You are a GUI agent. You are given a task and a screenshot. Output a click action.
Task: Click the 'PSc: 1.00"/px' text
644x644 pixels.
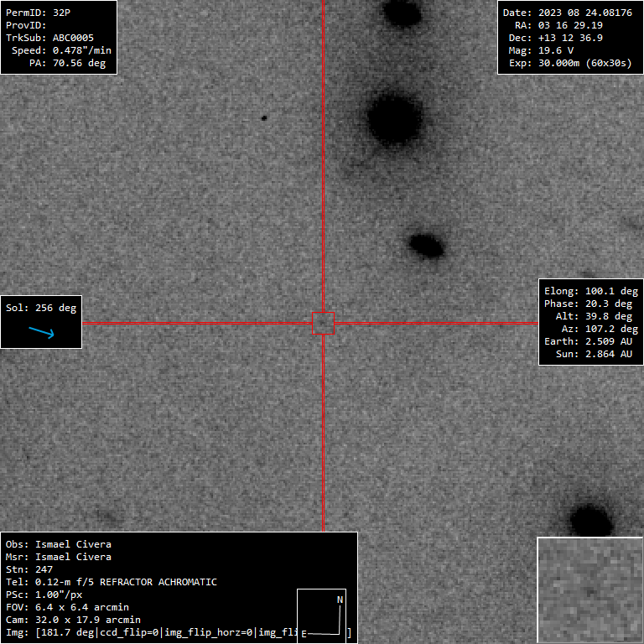pos(44,595)
